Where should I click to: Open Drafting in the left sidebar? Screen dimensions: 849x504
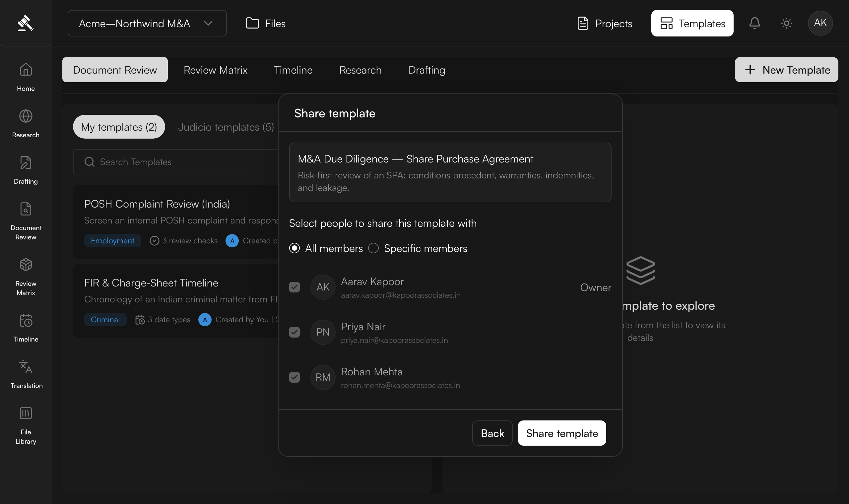26,170
